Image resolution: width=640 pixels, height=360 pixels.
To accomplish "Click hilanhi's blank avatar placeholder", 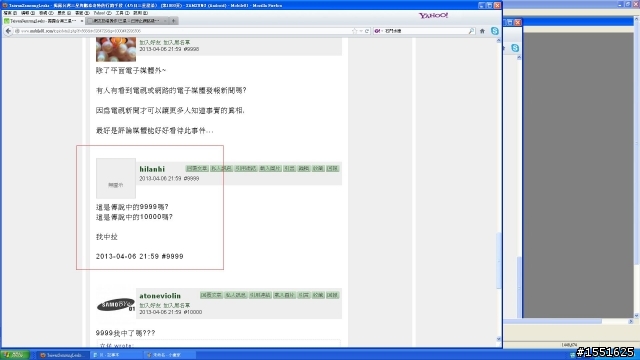I will (116, 178).
